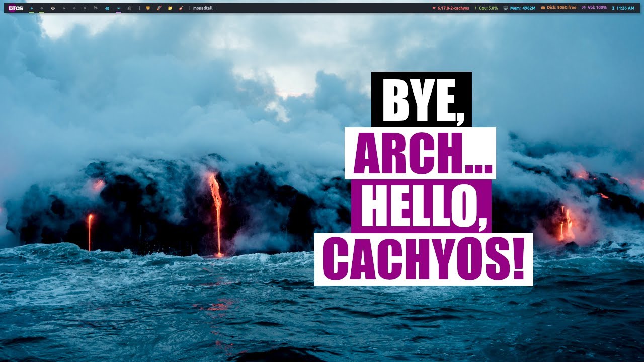This screenshot has height=362, width=644.
Task: Select the workspace with the purple underline
Action: click(x=118, y=8)
